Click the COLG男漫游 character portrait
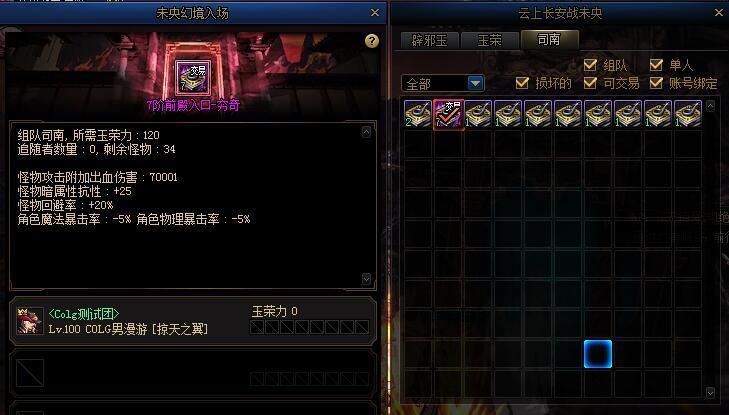The height and width of the screenshot is (415, 729). pyautogui.click(x=30, y=321)
